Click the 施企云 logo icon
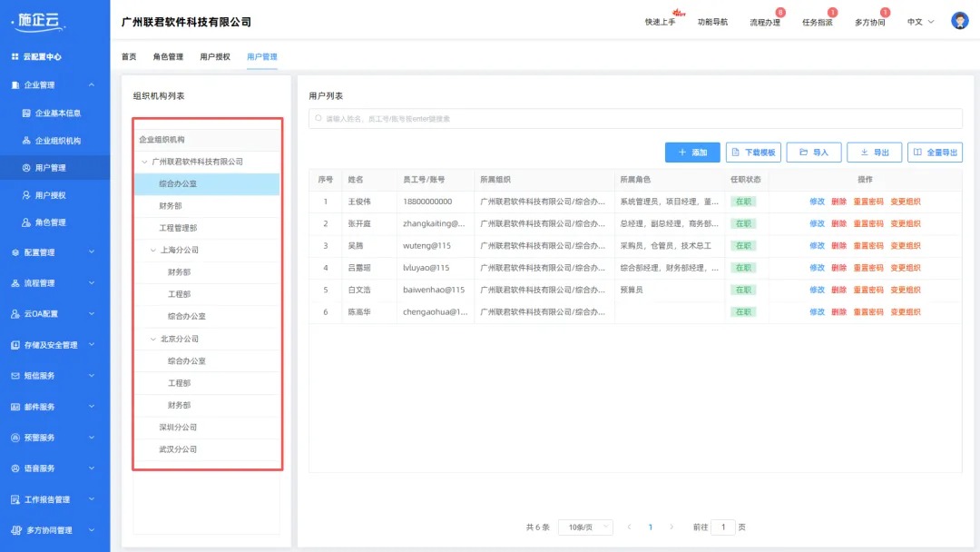Image resolution: width=980 pixels, height=552 pixels. click(36, 19)
